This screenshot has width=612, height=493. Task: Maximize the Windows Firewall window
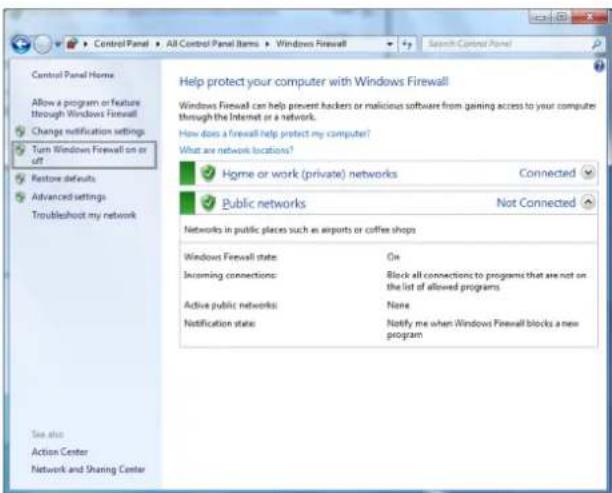tap(561, 17)
